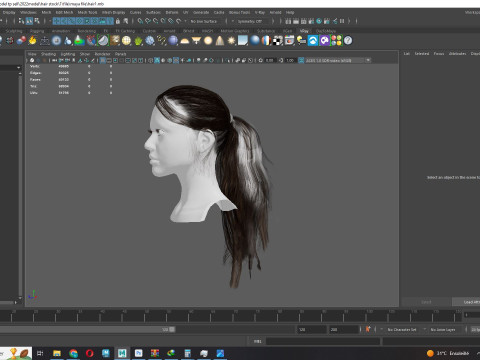Viewport: 480px width, 360px height.
Task: Click the Task View taskbar button
Action: point(40,353)
